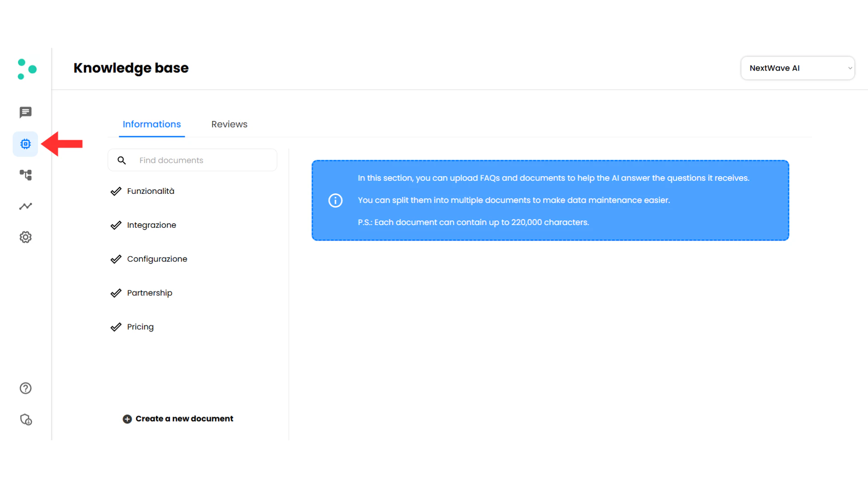Screen dimensions: 868x488
Task: View the analytics section
Action: 26,206
